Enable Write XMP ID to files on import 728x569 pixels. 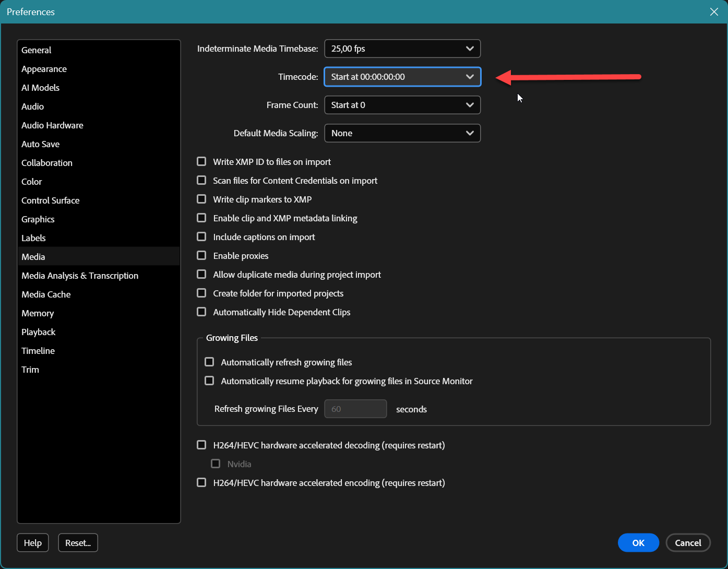(201, 161)
